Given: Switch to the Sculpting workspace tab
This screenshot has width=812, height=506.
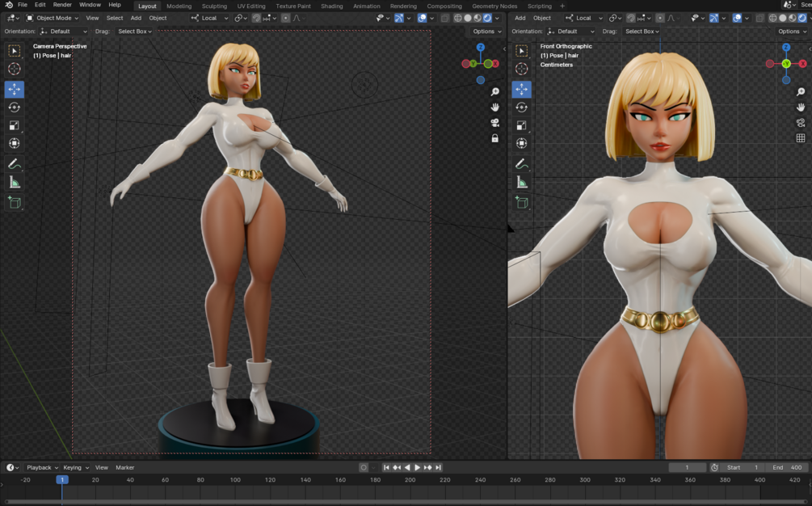Looking at the screenshot, I should (x=214, y=6).
